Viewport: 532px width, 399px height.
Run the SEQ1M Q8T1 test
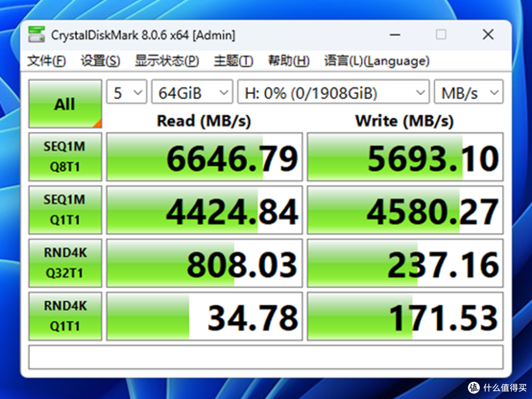coord(65,156)
